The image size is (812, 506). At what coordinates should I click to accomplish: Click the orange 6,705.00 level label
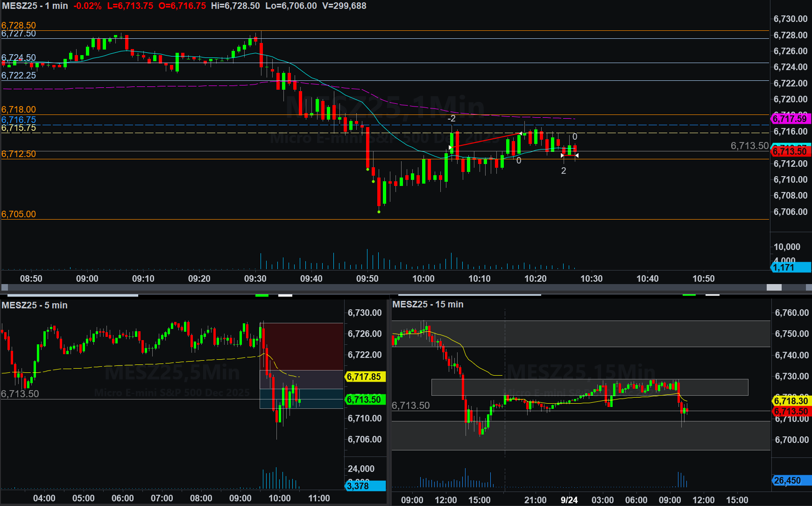(x=19, y=214)
